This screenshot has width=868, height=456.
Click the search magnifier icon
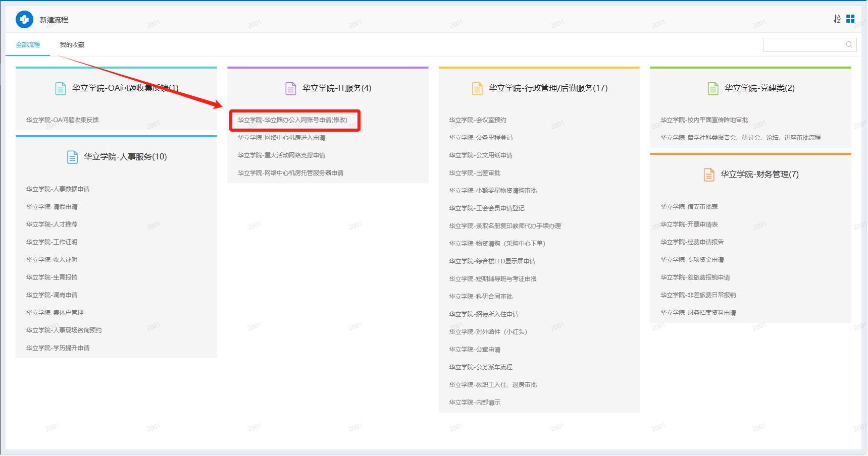[849, 45]
